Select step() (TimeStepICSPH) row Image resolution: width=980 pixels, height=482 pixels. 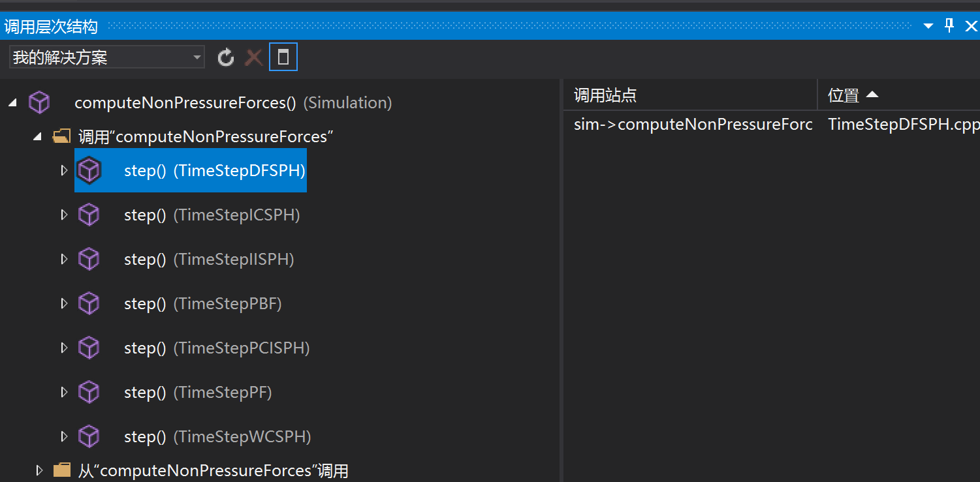(x=212, y=215)
